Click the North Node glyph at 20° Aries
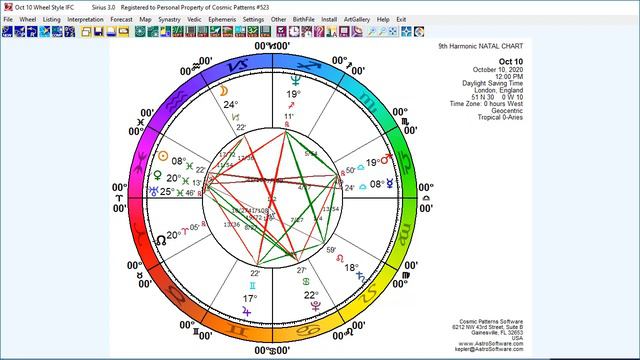The width and height of the screenshot is (640, 360). [161, 240]
